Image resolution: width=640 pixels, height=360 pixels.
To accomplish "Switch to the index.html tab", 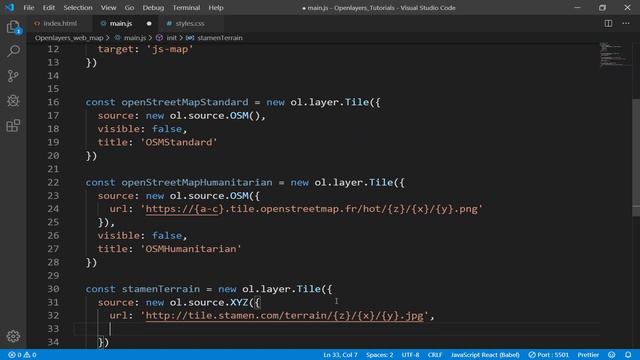I will (60, 24).
